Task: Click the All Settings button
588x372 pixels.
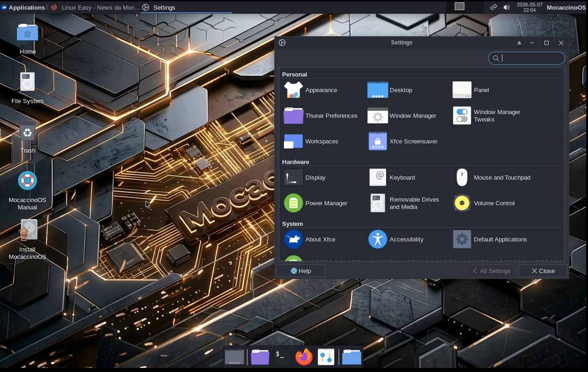Action: 491,271
